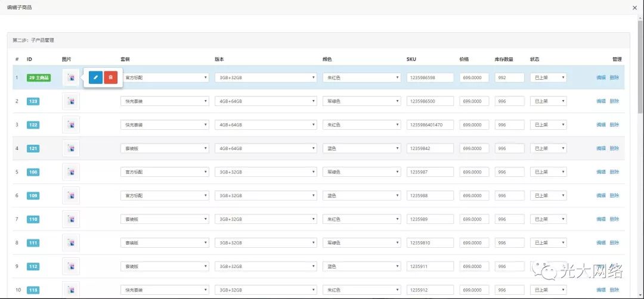Open 颜色 dropdown 蓝色 in row ID 121
The height and width of the screenshot is (299, 644).
(362, 148)
